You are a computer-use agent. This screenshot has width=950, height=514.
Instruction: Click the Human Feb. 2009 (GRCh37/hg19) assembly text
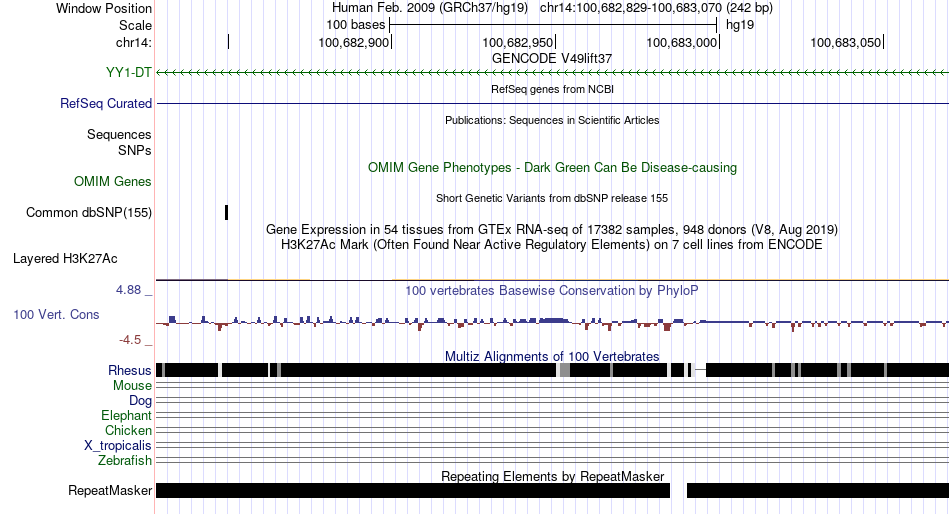point(430,8)
